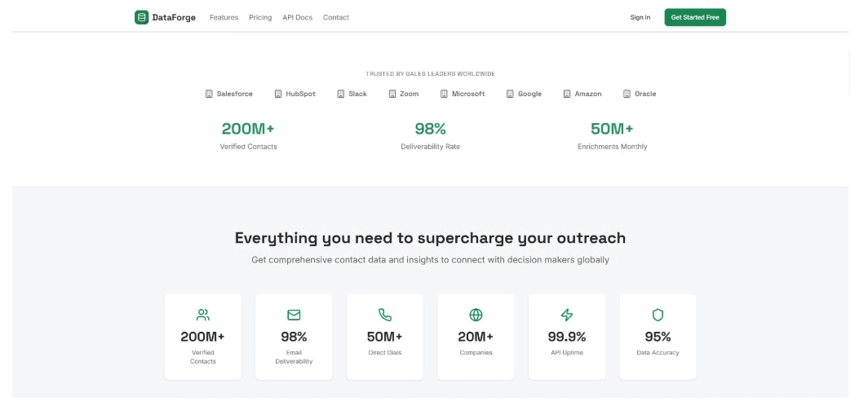Click the Slack company name

coord(357,94)
